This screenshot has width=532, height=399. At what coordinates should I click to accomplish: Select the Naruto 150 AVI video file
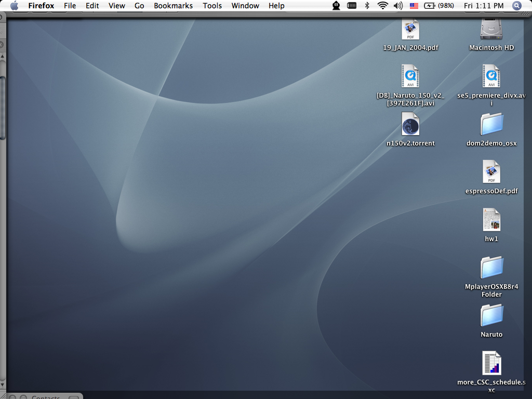[x=410, y=77]
